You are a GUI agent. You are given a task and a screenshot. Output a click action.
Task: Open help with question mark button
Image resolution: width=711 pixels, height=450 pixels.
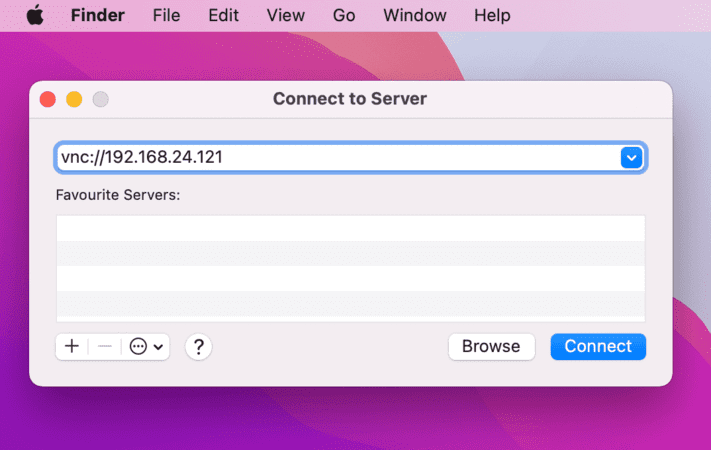198,347
